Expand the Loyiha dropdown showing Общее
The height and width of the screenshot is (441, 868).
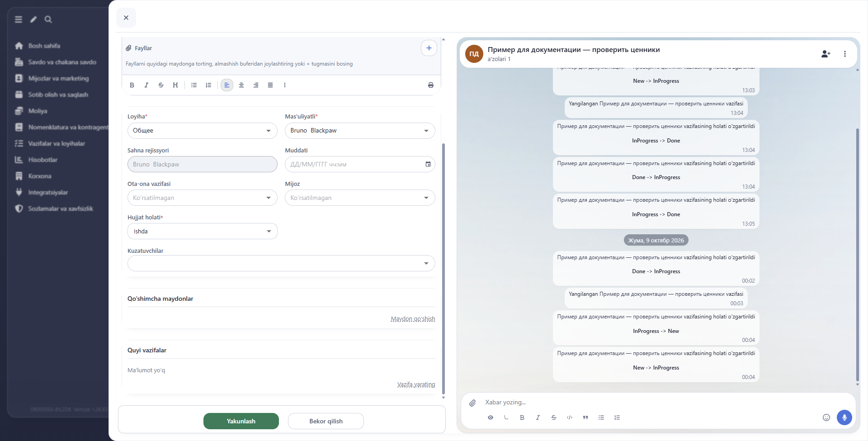pos(202,131)
